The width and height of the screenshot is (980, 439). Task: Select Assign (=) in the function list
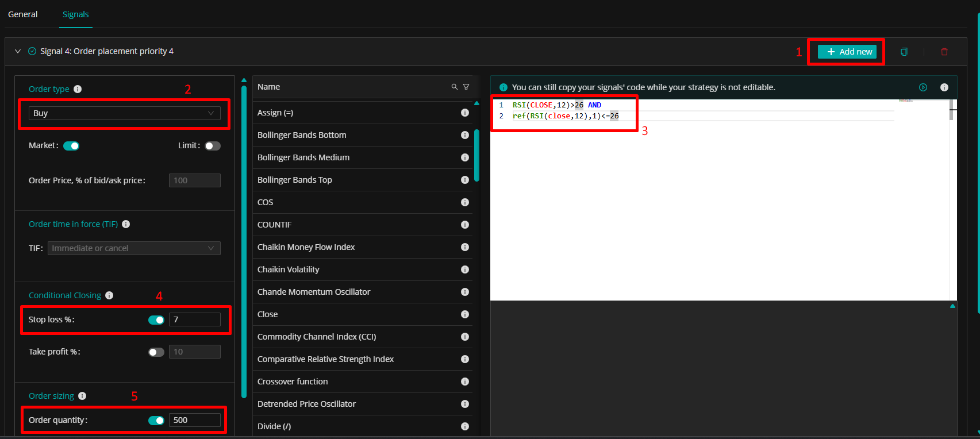[275, 113]
